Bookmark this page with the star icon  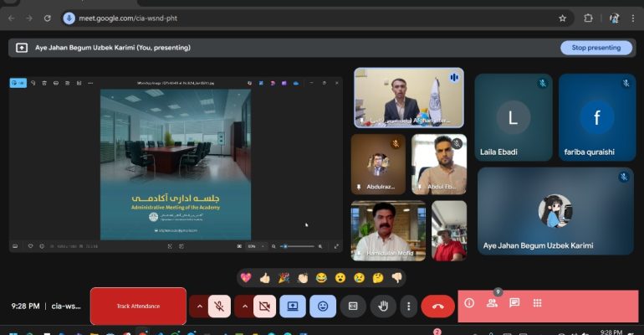tap(562, 18)
